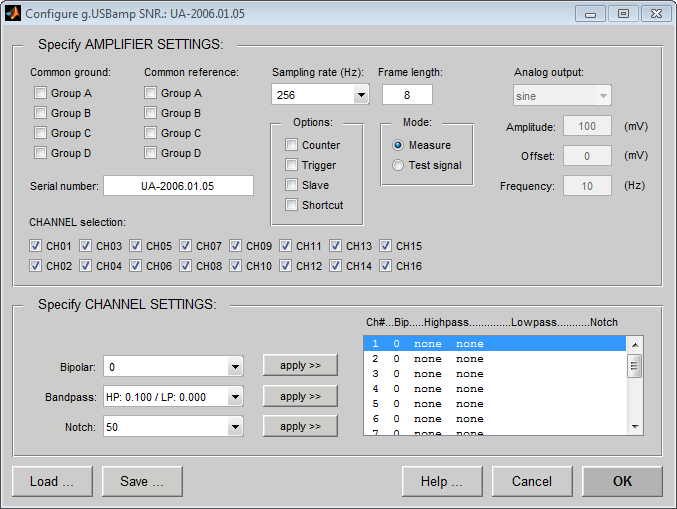677x509 pixels.
Task: Uncheck channel CH16
Action: pyautogui.click(x=385, y=266)
